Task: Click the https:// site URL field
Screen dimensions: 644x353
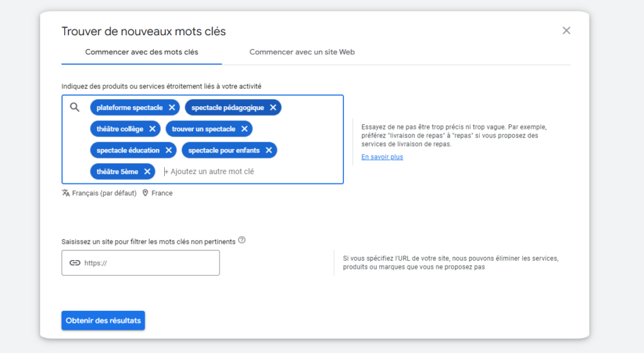Action: pyautogui.click(x=150, y=263)
